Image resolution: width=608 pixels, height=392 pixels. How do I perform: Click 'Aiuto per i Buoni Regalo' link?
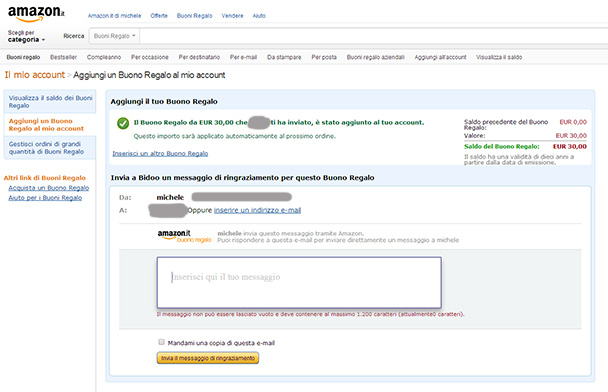coord(45,198)
